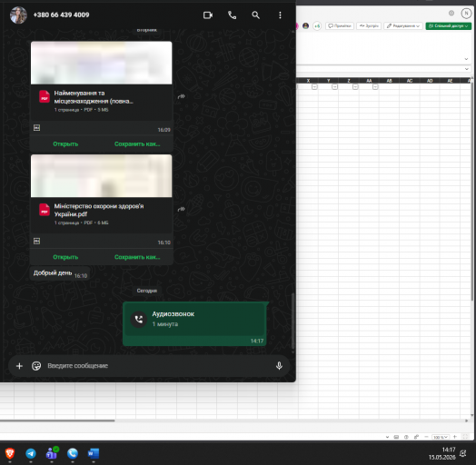The image size is (476, 465).
Task: Select column AB header
Action: (389, 81)
